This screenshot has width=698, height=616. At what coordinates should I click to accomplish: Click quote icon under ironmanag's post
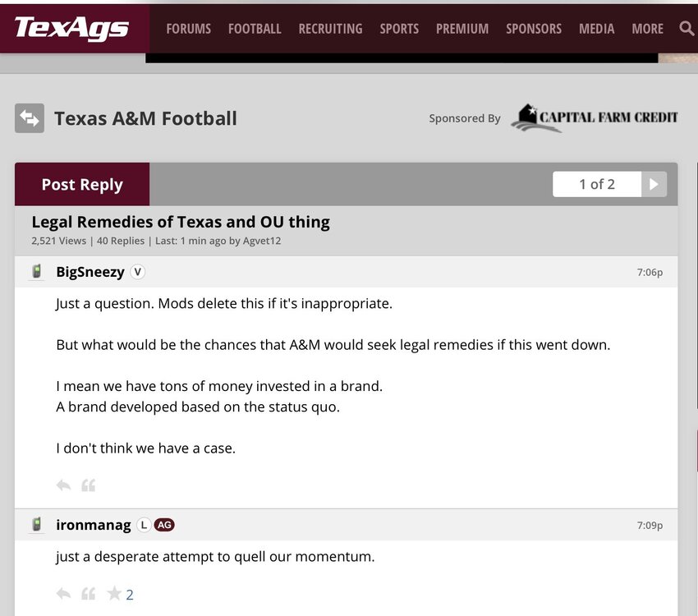tap(89, 594)
